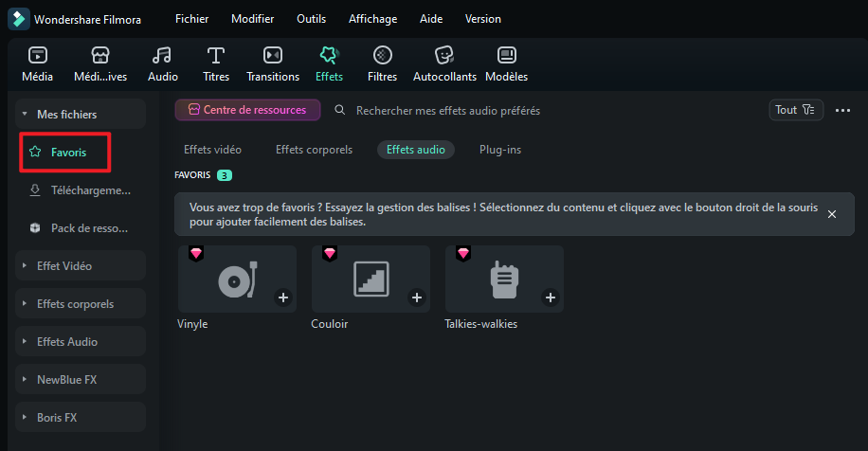Screen dimensions: 868x451
Task: Open the Tout filter dropdown
Action: [x=795, y=110]
